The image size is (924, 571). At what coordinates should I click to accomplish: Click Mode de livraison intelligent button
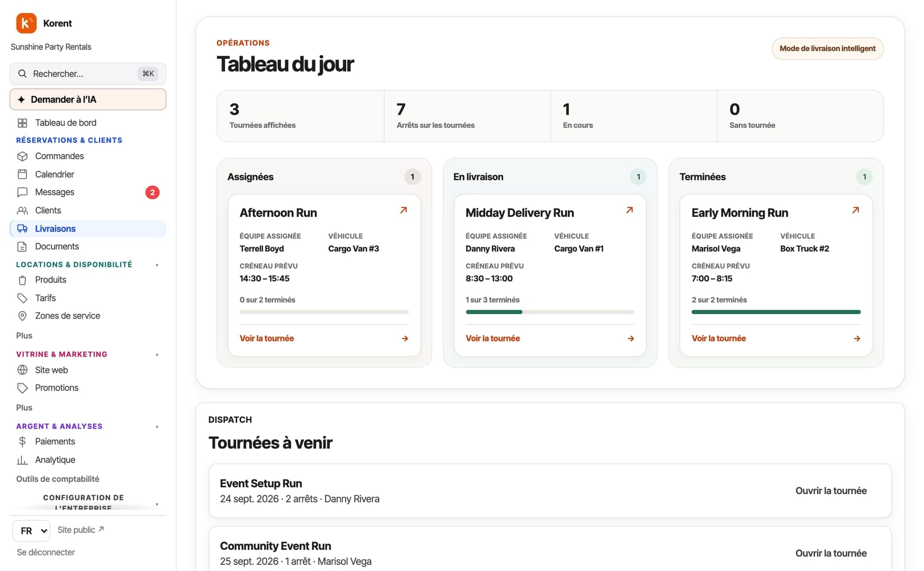point(828,49)
